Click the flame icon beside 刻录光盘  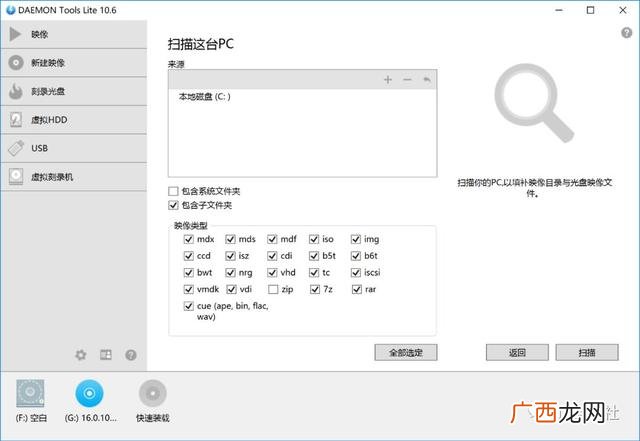pos(16,91)
